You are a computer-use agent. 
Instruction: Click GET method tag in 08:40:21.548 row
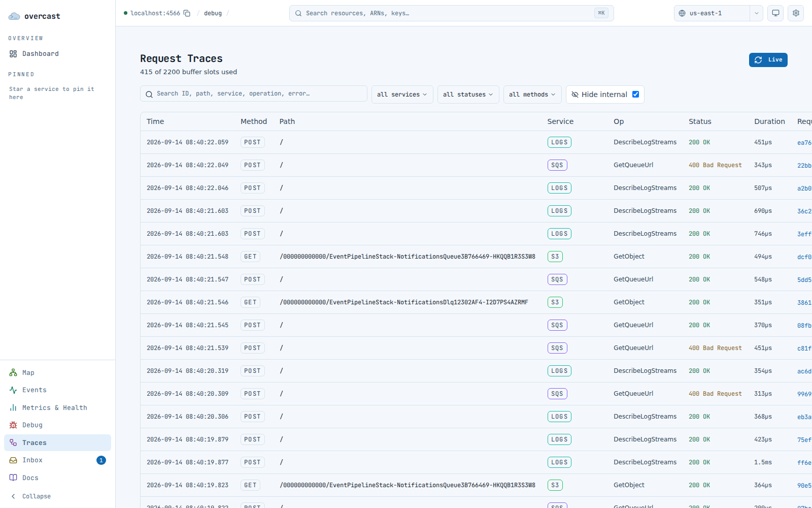point(250,257)
